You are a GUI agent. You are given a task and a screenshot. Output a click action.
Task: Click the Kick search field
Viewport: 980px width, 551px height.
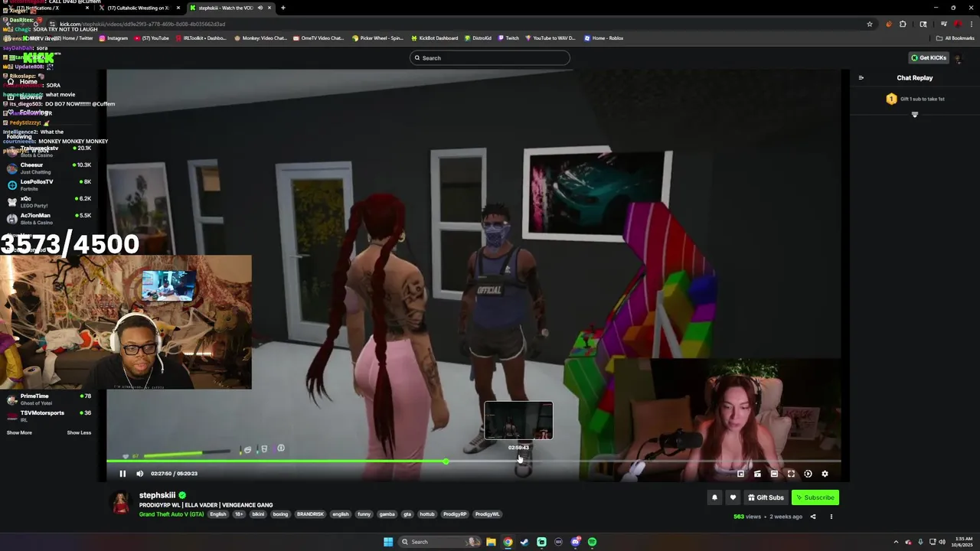click(x=490, y=58)
